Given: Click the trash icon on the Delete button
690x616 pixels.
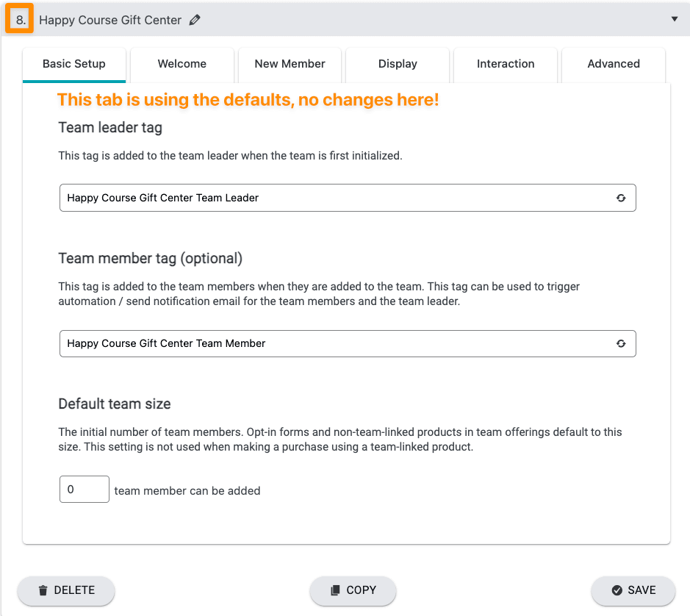Looking at the screenshot, I should pyautogui.click(x=43, y=590).
